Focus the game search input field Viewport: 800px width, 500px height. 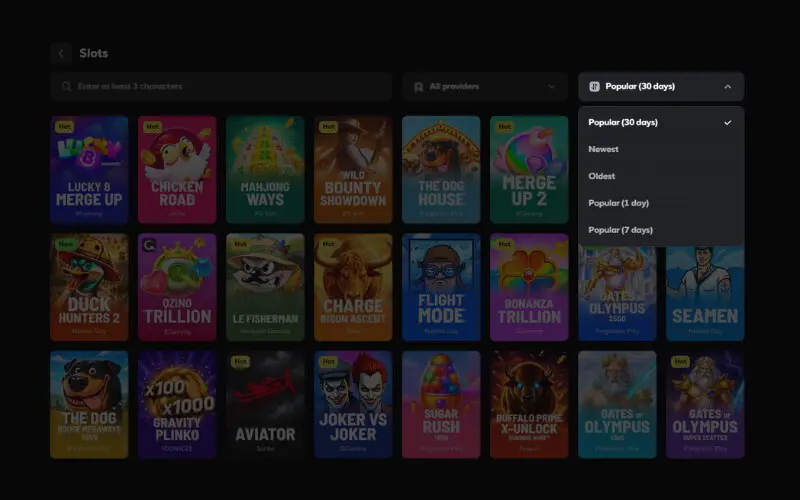pyautogui.click(x=221, y=86)
